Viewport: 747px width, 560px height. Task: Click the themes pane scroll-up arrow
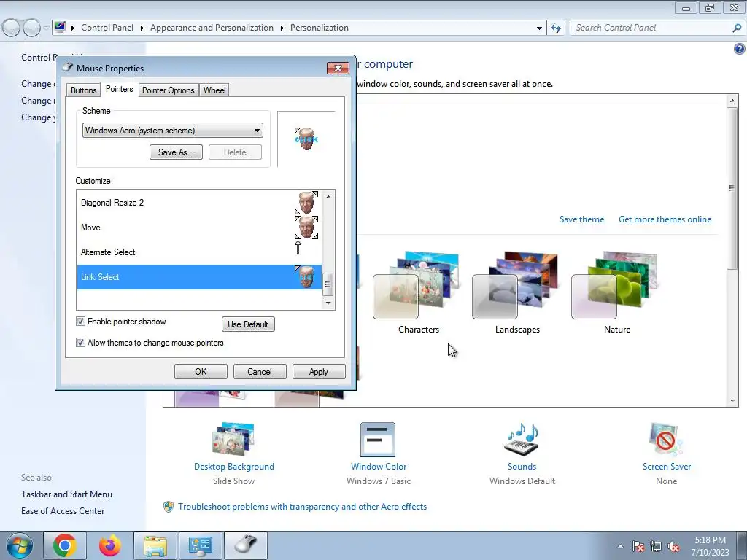[x=732, y=100]
